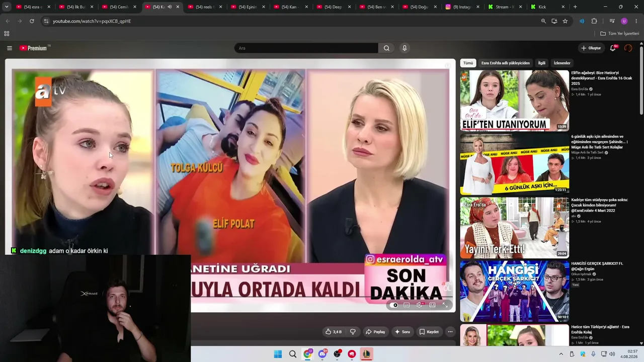Open video player settings gear
This screenshot has width=644, height=362.
click(419, 305)
